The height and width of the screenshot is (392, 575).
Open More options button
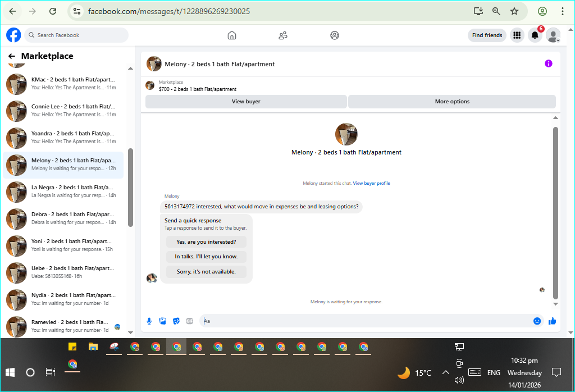click(x=452, y=102)
